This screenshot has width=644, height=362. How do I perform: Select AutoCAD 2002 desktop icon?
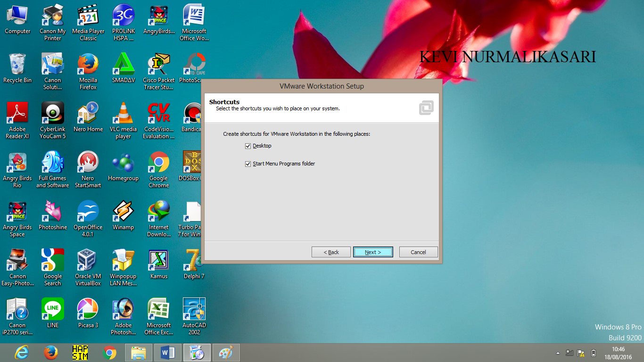[194, 317]
